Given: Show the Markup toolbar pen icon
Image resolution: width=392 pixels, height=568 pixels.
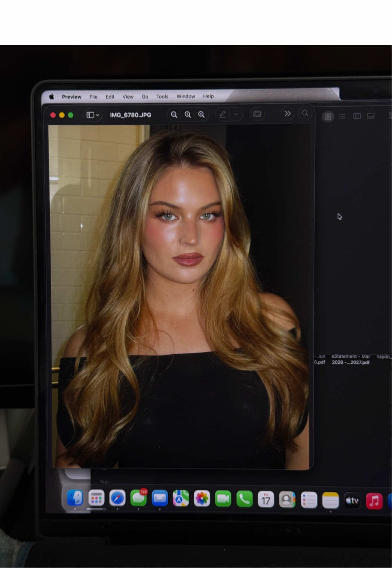Looking at the screenshot, I should (223, 114).
